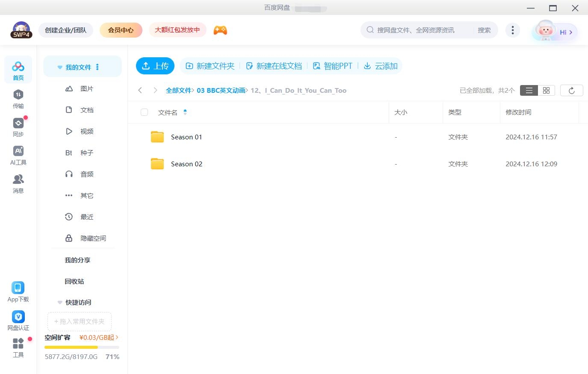
Task: Click the 上传 upload button
Action: [155, 66]
